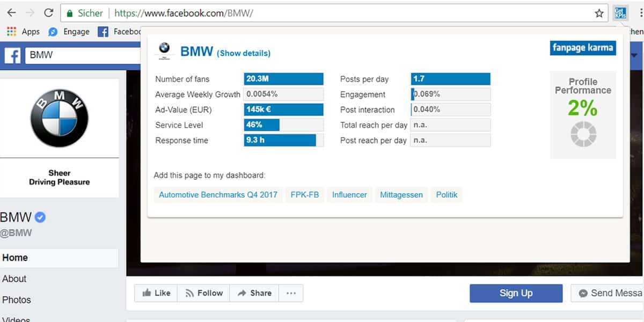
Task: Click the BMW page name by the badge
Action: click(x=16, y=217)
